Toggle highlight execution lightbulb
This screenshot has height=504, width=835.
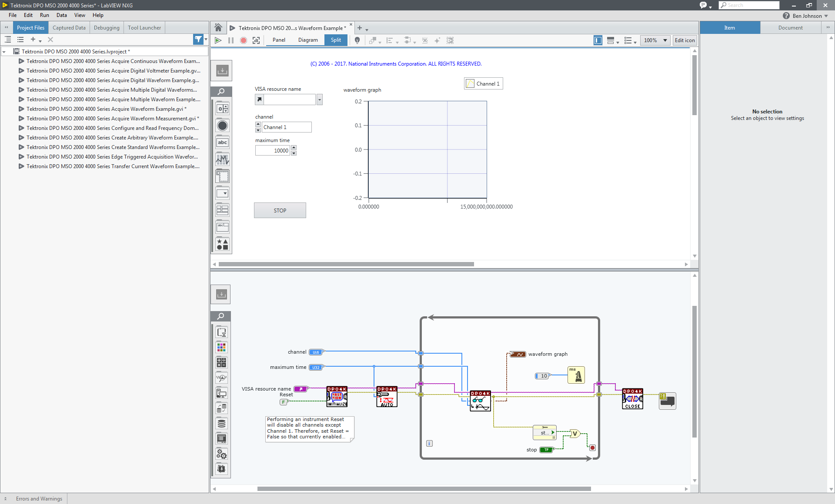coord(357,40)
